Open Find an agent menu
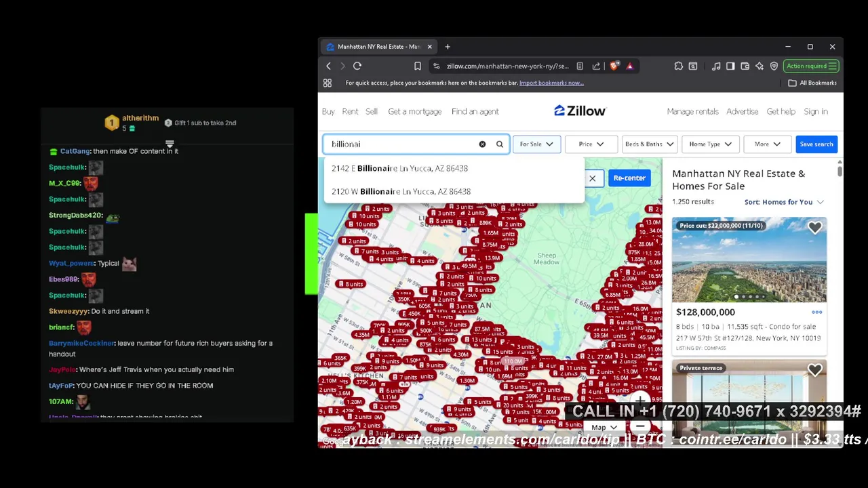 475,112
